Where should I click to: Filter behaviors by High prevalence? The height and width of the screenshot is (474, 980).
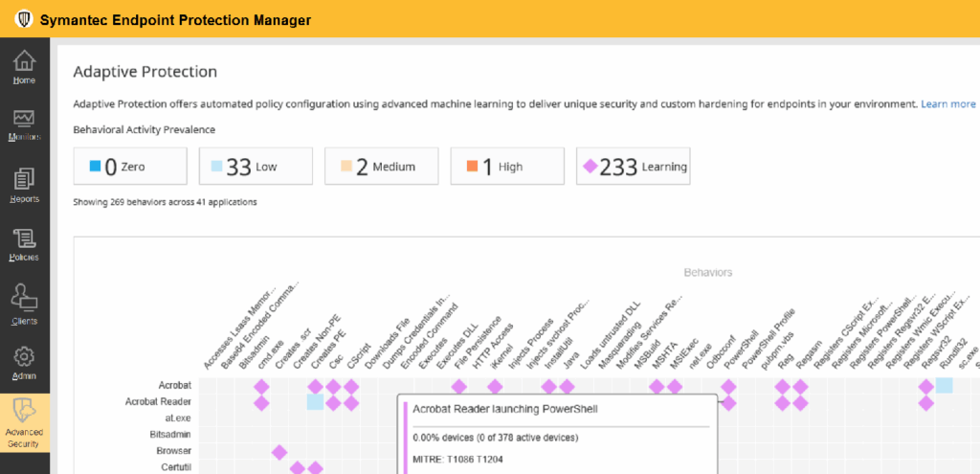507,167
